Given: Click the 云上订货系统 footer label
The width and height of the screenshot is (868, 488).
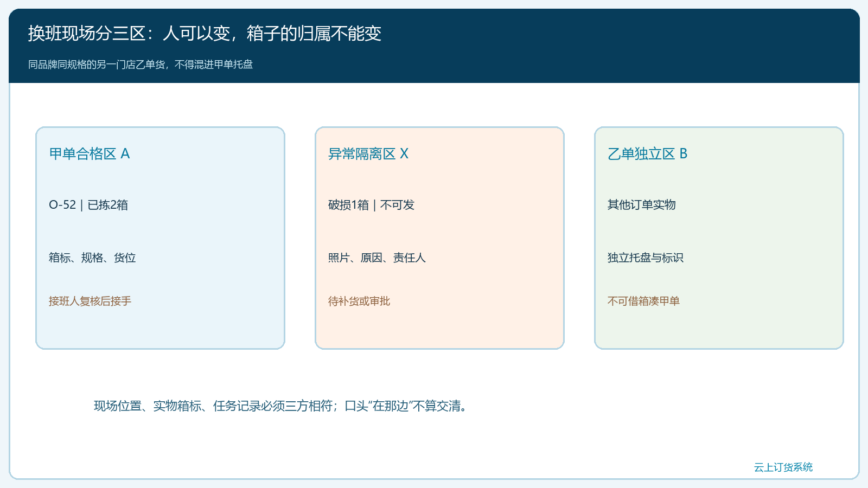Looking at the screenshot, I should point(783,467).
